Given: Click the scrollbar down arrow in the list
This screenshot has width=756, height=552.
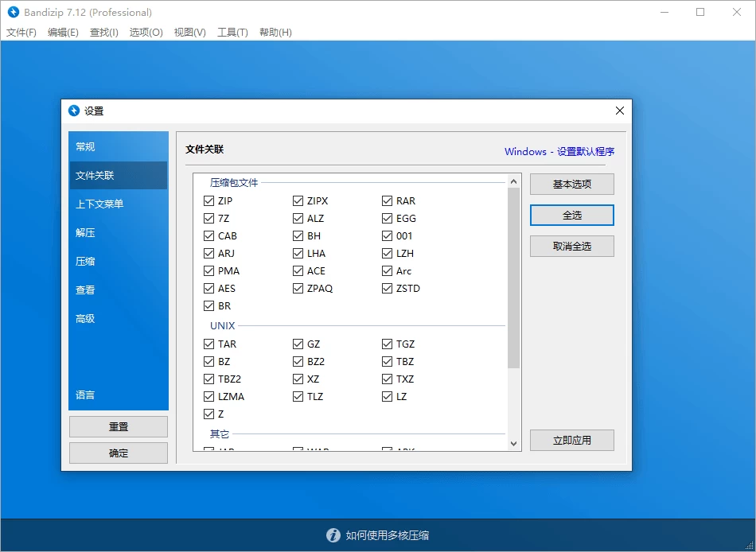Looking at the screenshot, I should click(512, 442).
